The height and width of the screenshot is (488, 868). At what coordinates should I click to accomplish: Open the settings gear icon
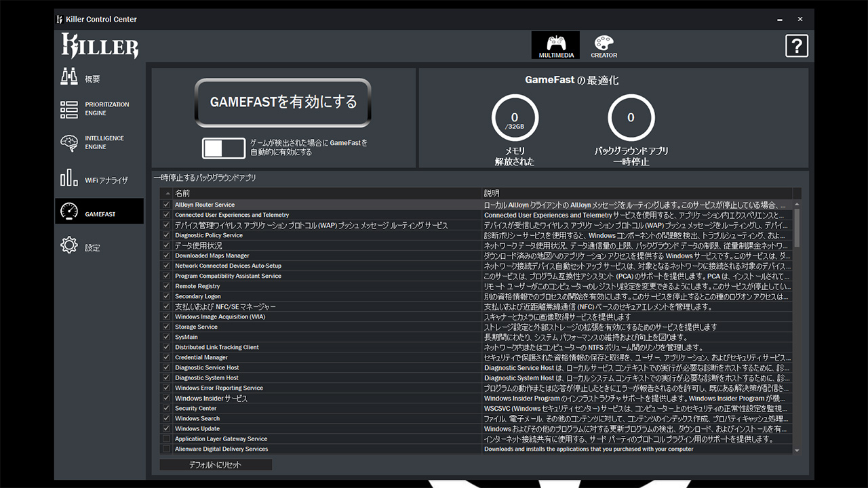(69, 245)
